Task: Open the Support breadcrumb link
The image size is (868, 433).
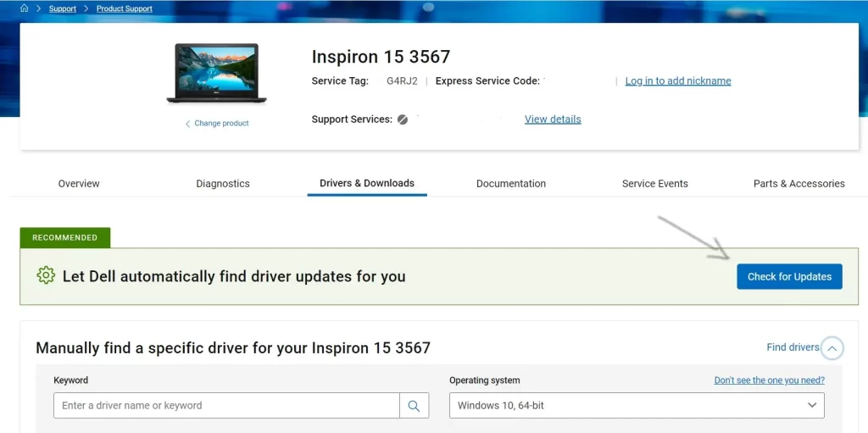Action: [63, 8]
